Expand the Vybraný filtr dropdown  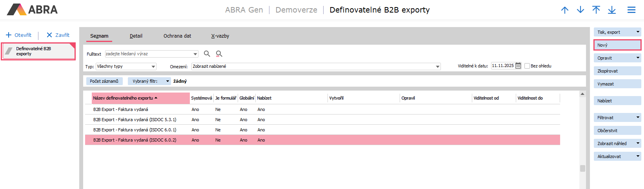click(x=167, y=81)
